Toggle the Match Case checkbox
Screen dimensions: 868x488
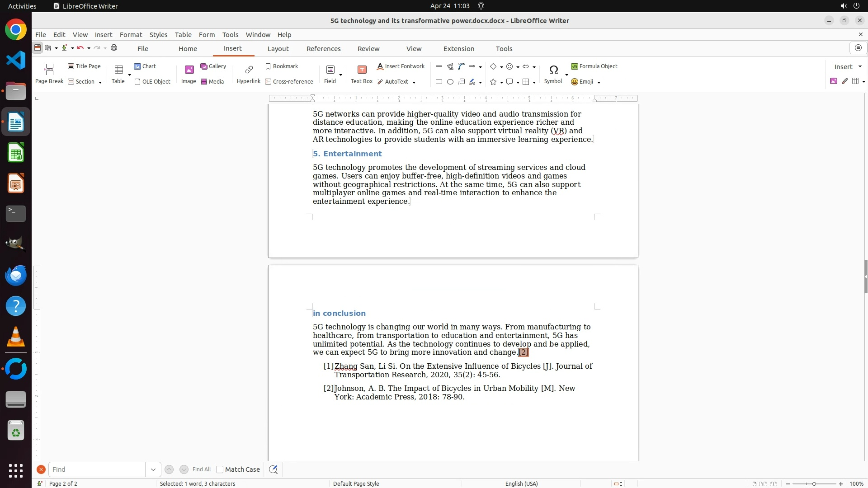tap(220, 469)
